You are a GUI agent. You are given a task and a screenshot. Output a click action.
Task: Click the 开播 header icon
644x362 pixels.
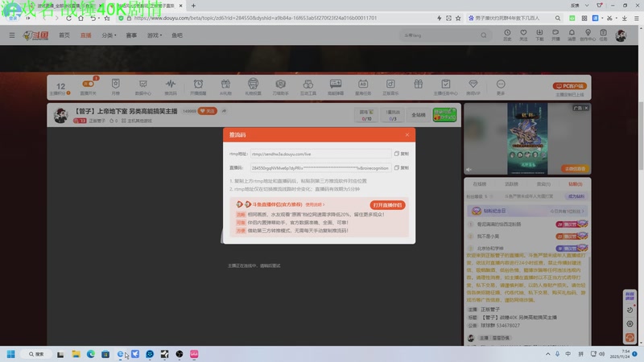555,35
